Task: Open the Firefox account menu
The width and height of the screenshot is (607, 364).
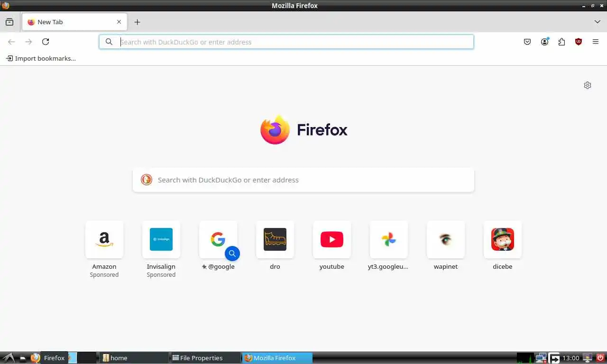Action: (544, 42)
